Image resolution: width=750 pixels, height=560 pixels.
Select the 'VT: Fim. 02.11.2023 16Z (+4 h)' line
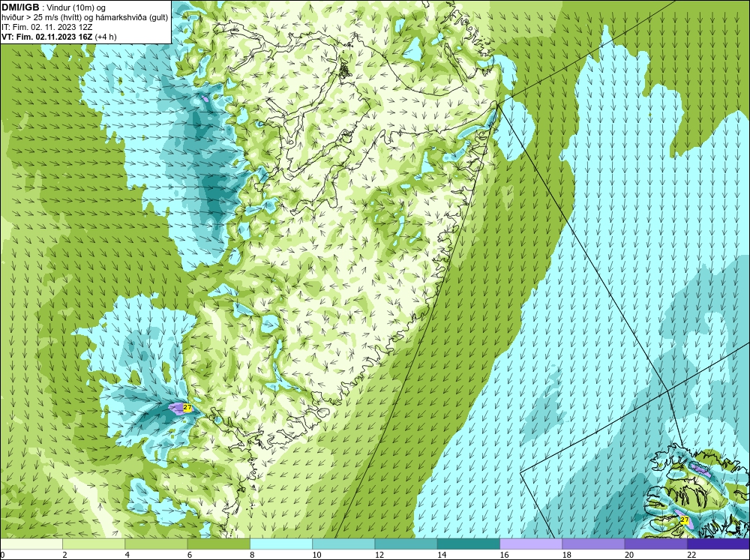point(58,36)
